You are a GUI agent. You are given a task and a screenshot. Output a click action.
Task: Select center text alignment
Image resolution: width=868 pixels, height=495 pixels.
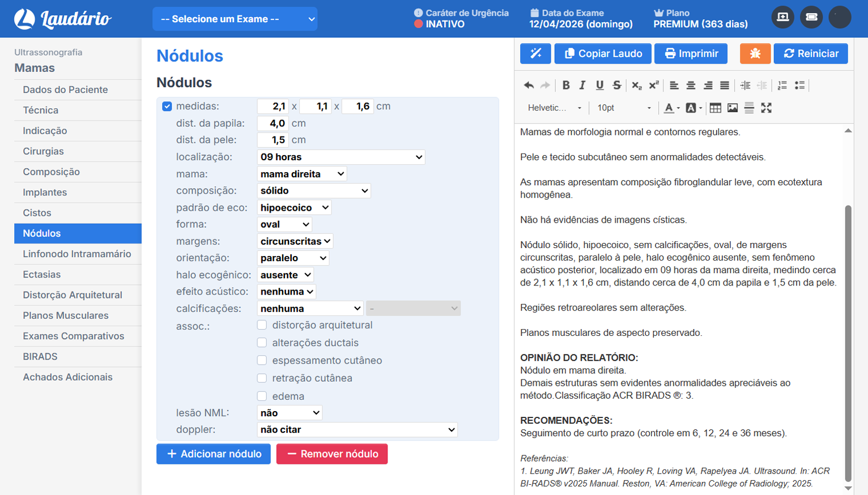tap(691, 85)
